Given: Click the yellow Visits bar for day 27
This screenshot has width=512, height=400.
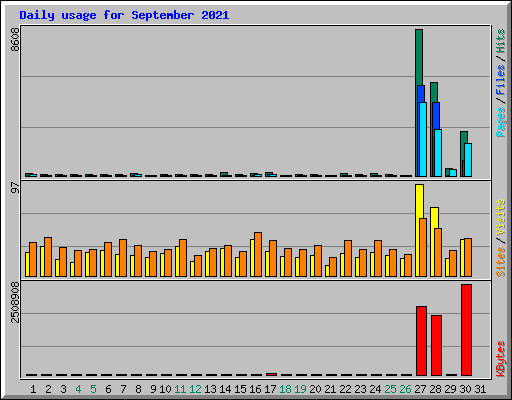Looking at the screenshot, I should (419, 200).
